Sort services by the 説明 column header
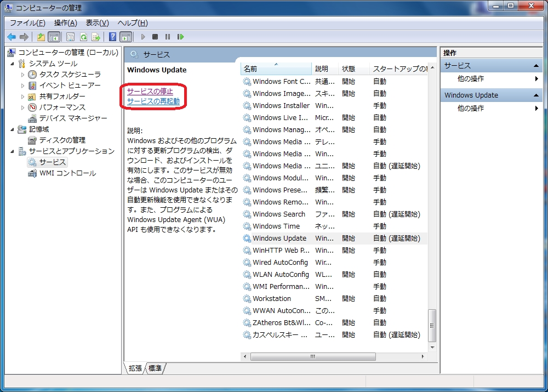Screen dimensions: 548x392 click(x=324, y=69)
